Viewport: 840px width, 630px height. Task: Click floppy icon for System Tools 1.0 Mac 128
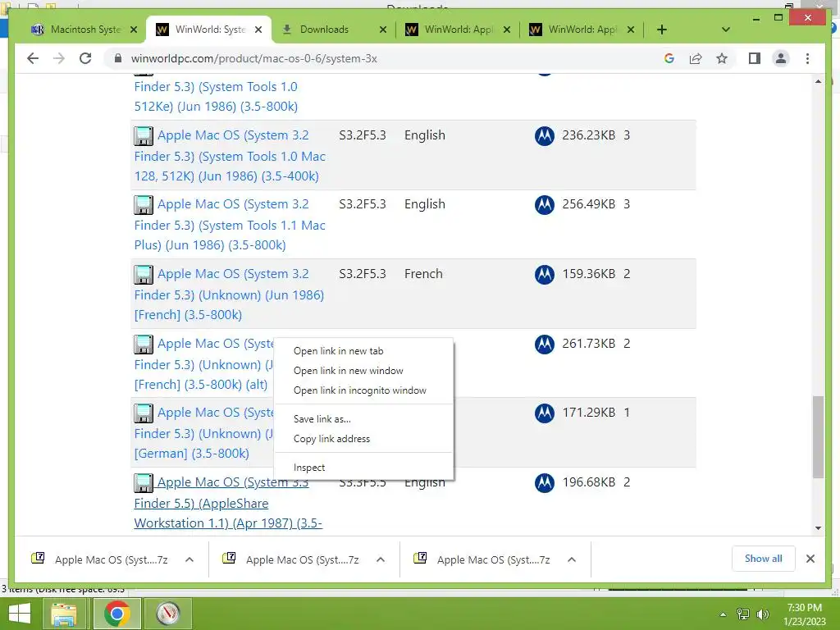[143, 136]
